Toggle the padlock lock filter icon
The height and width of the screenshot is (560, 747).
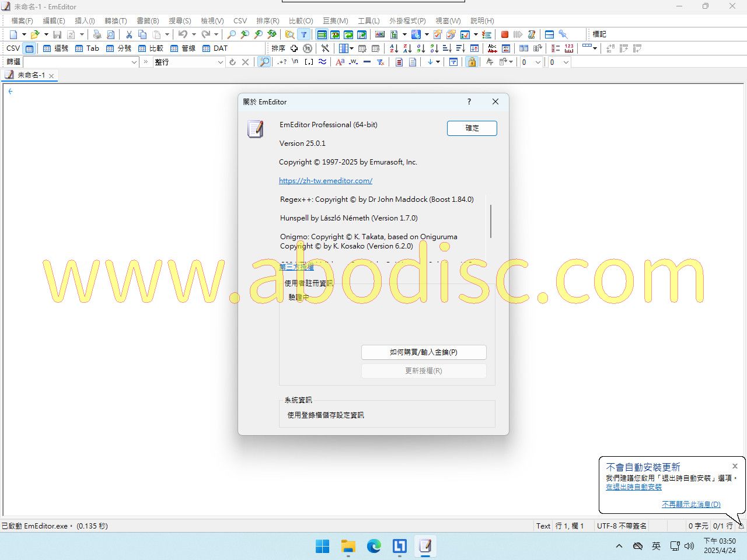(472, 62)
